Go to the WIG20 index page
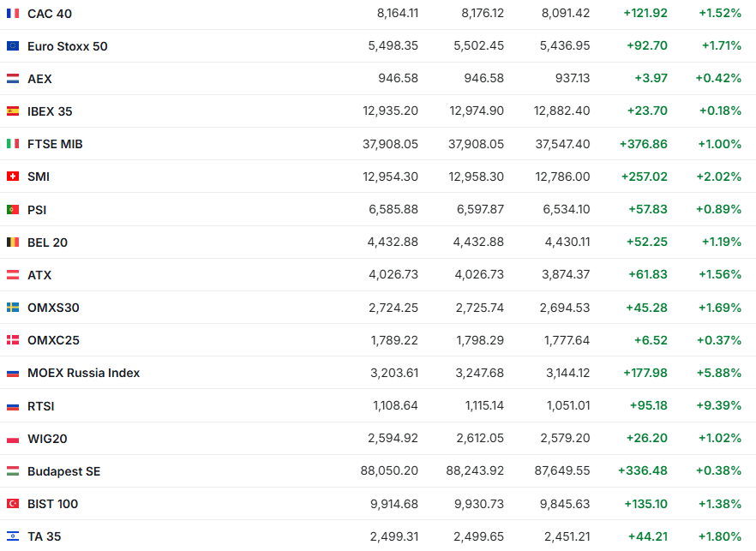Screen dimensions: 756x551 (47, 439)
